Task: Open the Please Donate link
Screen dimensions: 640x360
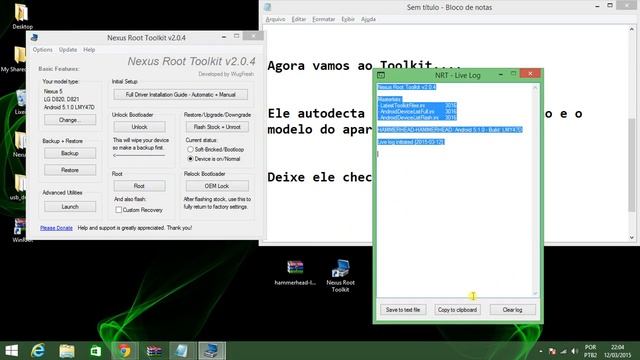Action: pos(56,228)
